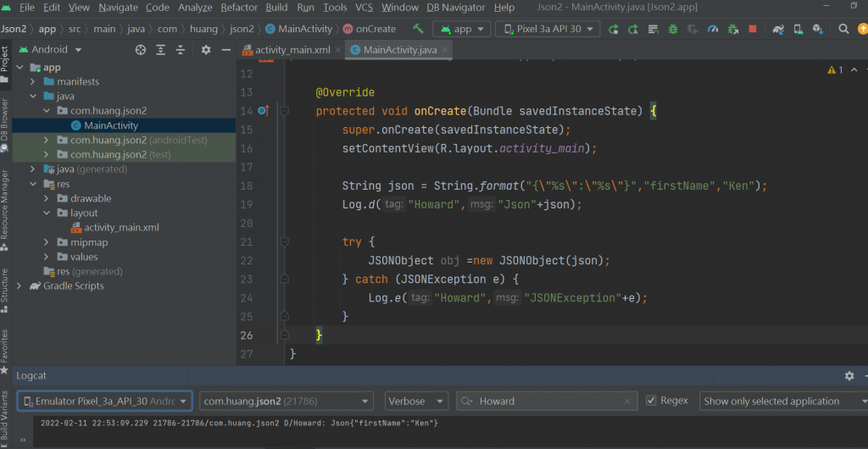Click the Logcat double-chevron more icon
Screen dimensions: 868x449
pyautogui.click(x=23, y=441)
